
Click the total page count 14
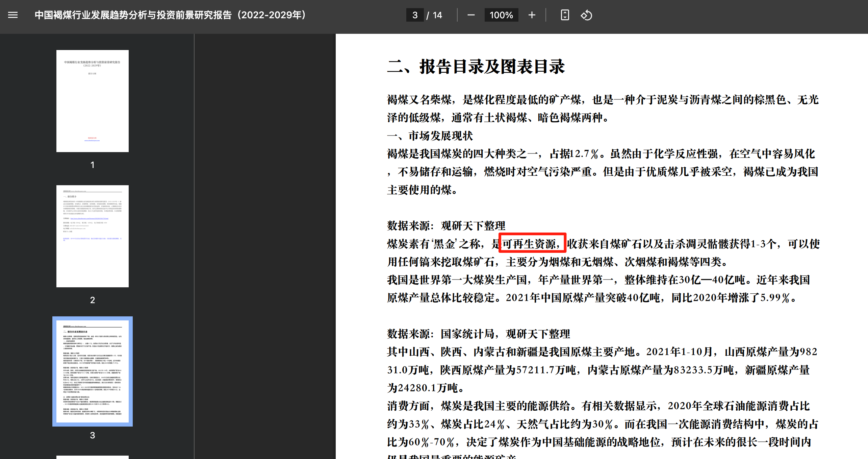[437, 15]
